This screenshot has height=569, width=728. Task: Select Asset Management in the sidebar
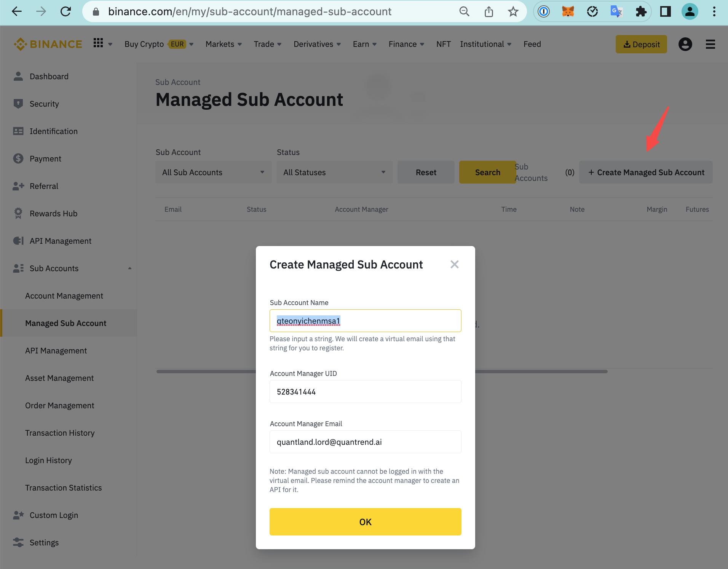(x=59, y=378)
